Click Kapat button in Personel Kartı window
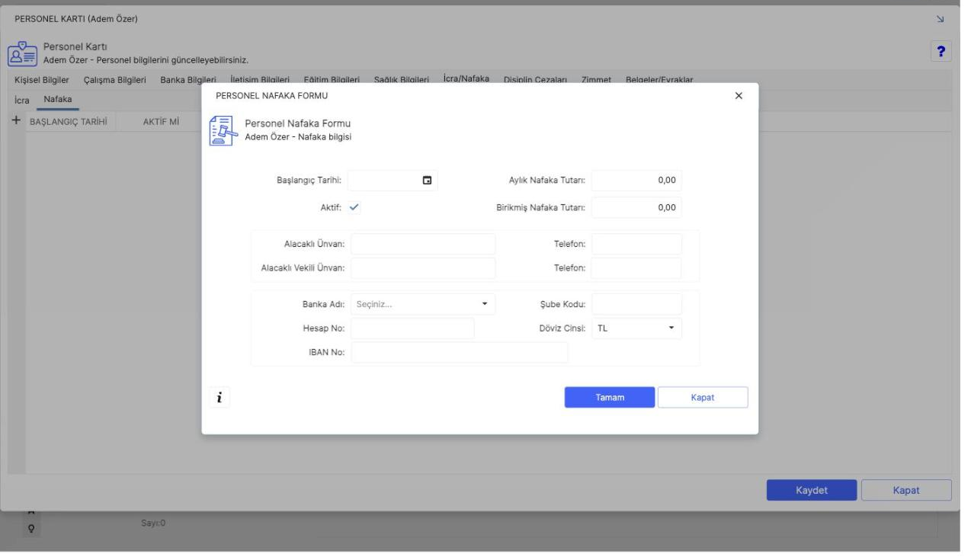This screenshot has width=968, height=560. coord(906,490)
